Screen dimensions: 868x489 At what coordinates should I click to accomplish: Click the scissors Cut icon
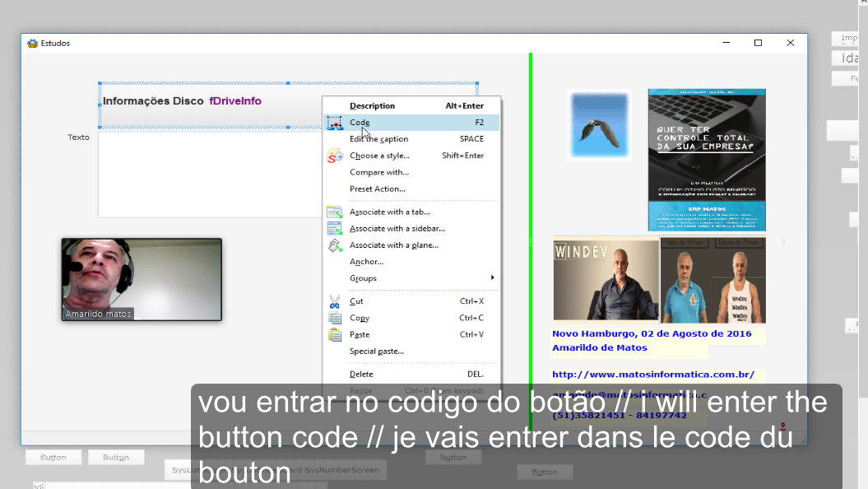(x=335, y=302)
